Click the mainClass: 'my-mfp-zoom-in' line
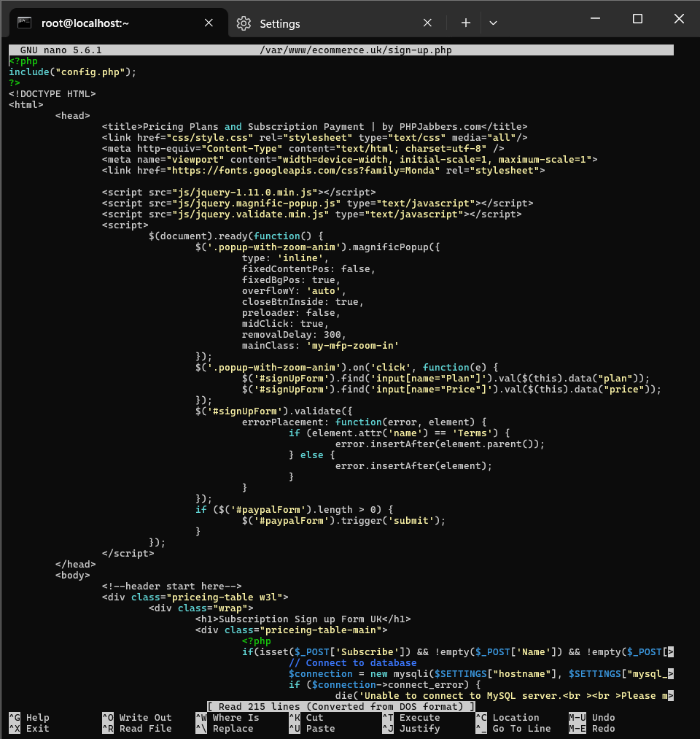This screenshot has height=739, width=700. [320, 346]
